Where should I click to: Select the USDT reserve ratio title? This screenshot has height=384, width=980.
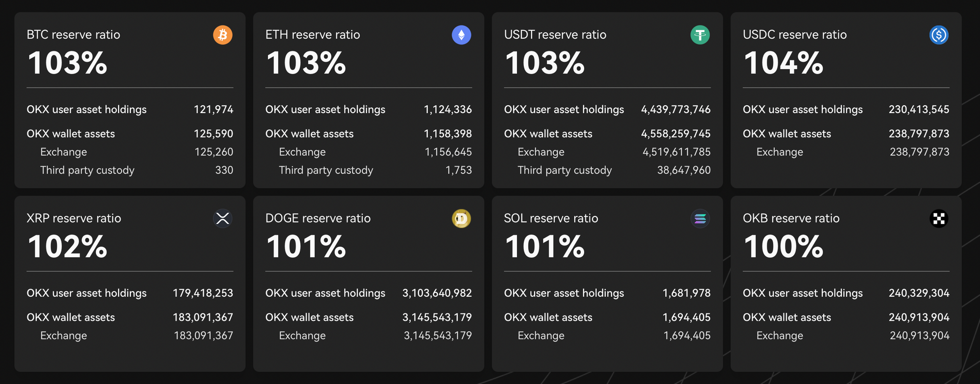555,35
